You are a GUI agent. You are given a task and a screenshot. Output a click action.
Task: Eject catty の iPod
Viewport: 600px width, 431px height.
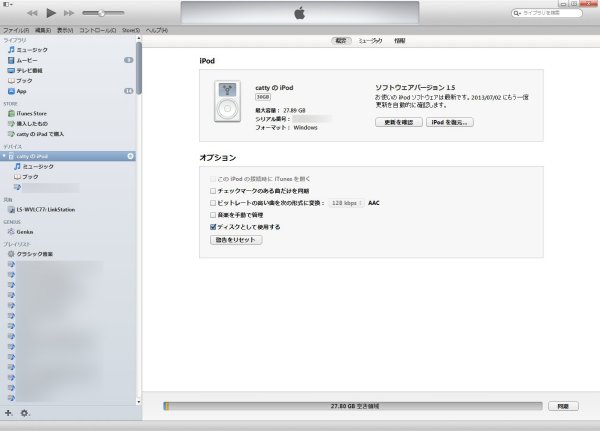tap(130, 156)
